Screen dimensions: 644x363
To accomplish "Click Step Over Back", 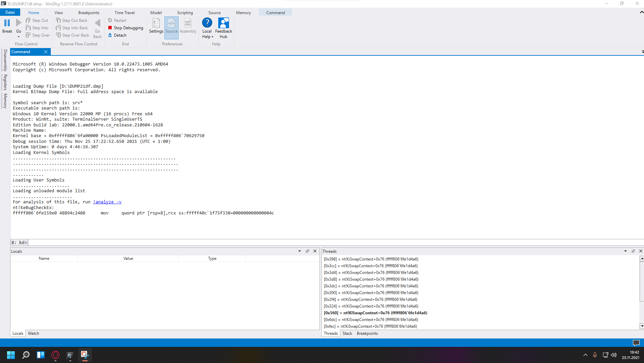I will tap(73, 35).
